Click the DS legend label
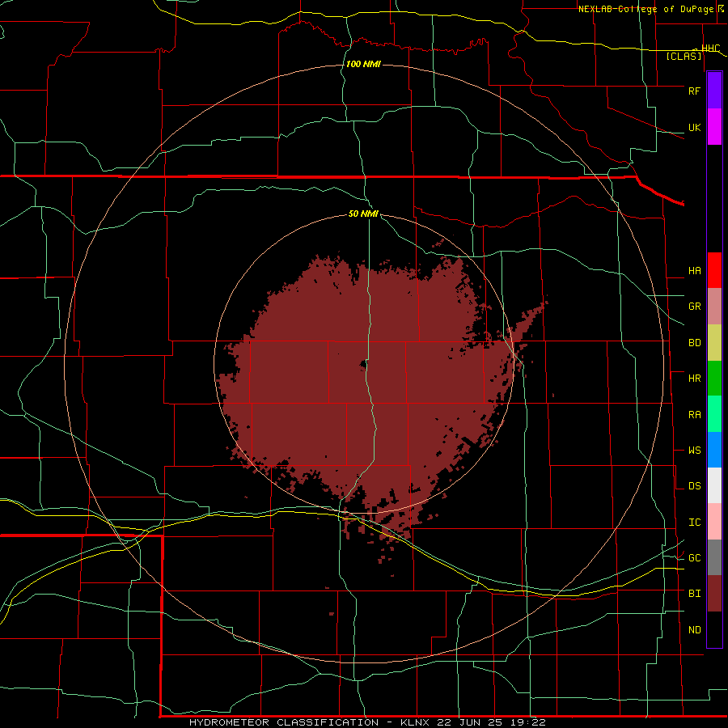Viewport: 728px width, 728px height. click(694, 486)
